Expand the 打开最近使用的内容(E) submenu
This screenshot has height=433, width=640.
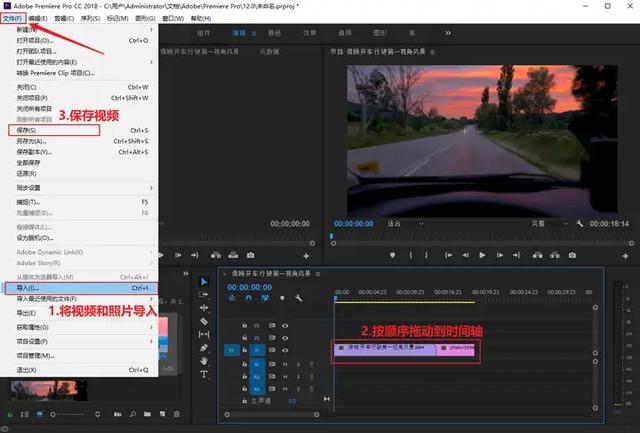pos(79,62)
